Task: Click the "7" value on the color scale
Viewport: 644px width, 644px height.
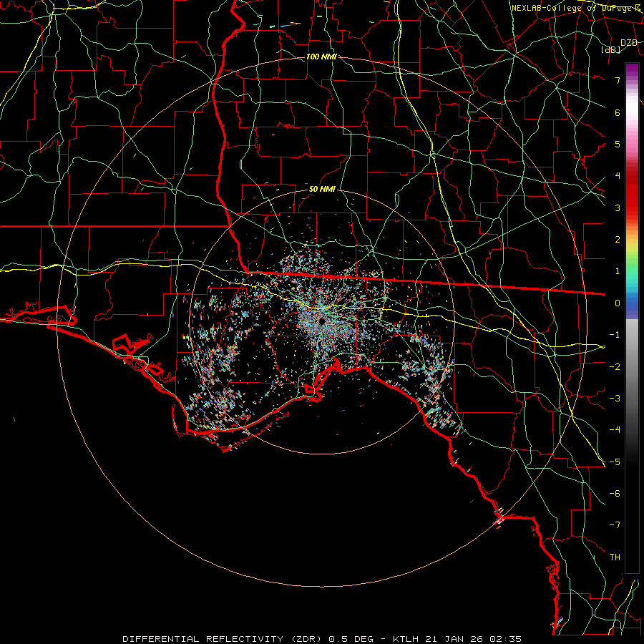Action: click(x=618, y=80)
